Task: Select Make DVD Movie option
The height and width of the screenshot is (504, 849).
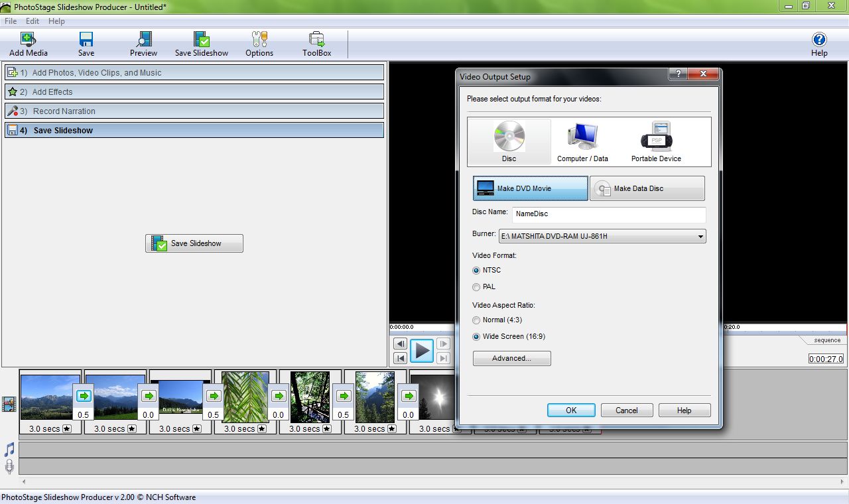Action: 531,188
